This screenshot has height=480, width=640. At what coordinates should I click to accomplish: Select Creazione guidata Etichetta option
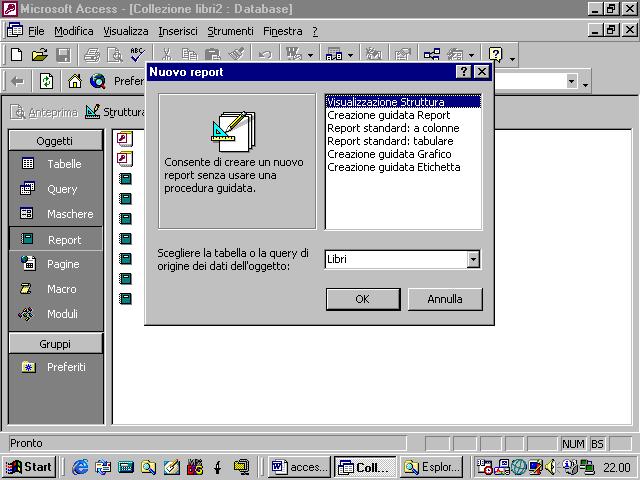[x=403, y=167]
